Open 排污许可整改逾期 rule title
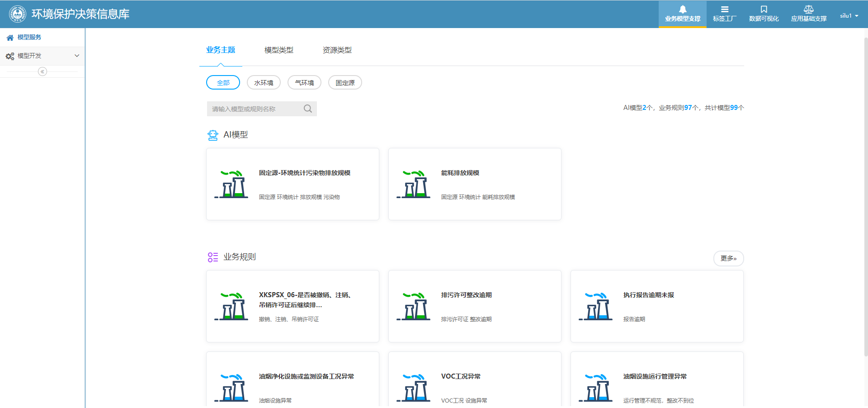Image resolution: width=868 pixels, height=408 pixels. point(467,295)
